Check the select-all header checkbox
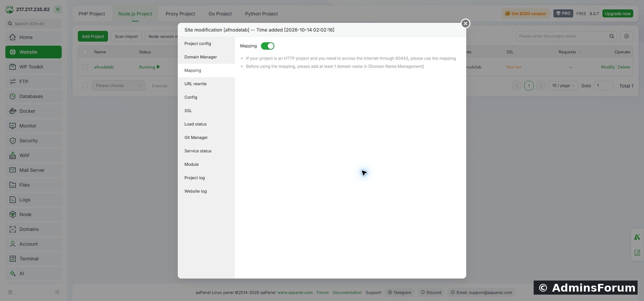644x301 pixels. [85, 52]
